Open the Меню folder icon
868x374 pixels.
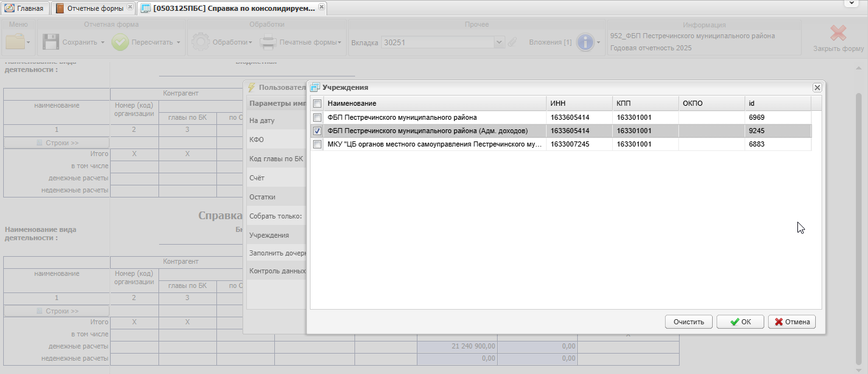click(15, 42)
